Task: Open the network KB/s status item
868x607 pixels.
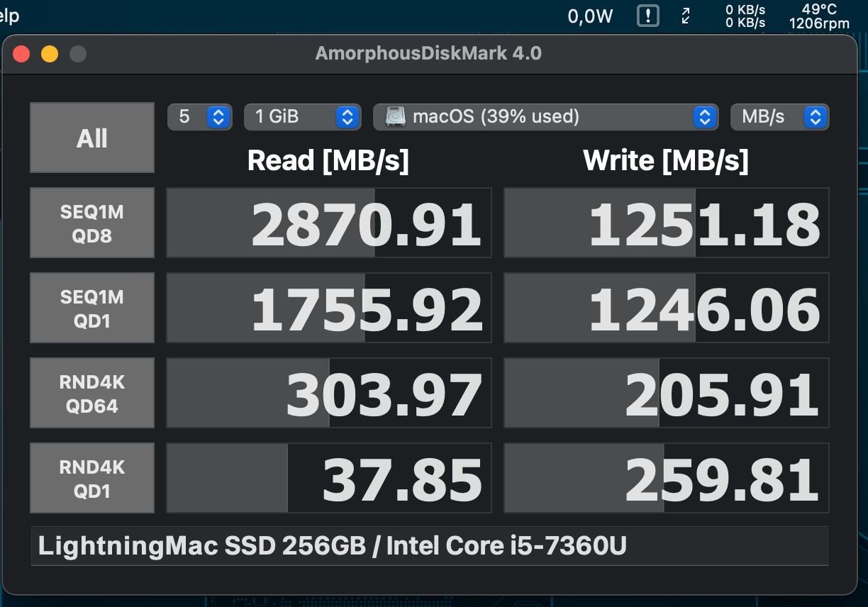Action: (x=745, y=16)
